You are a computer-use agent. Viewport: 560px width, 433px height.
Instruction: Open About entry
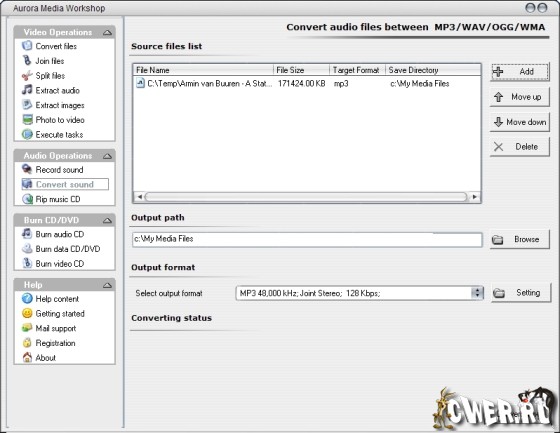pyautogui.click(x=46, y=358)
